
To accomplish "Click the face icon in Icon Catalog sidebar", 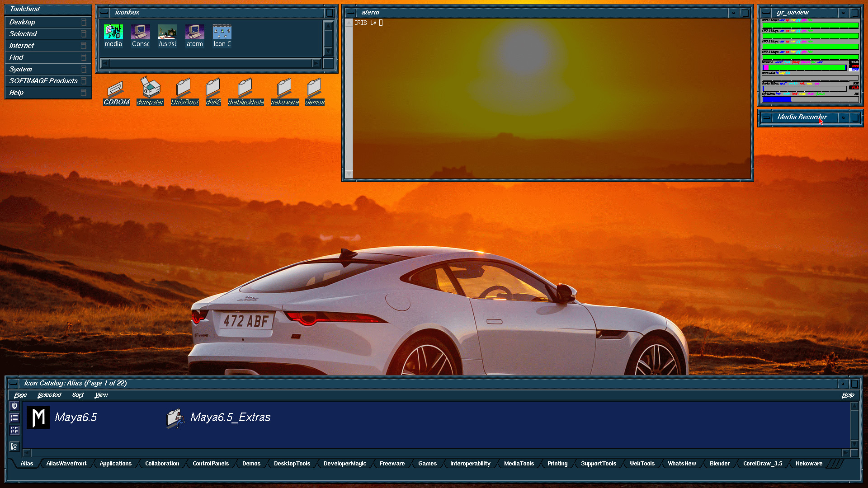I will click(14, 446).
